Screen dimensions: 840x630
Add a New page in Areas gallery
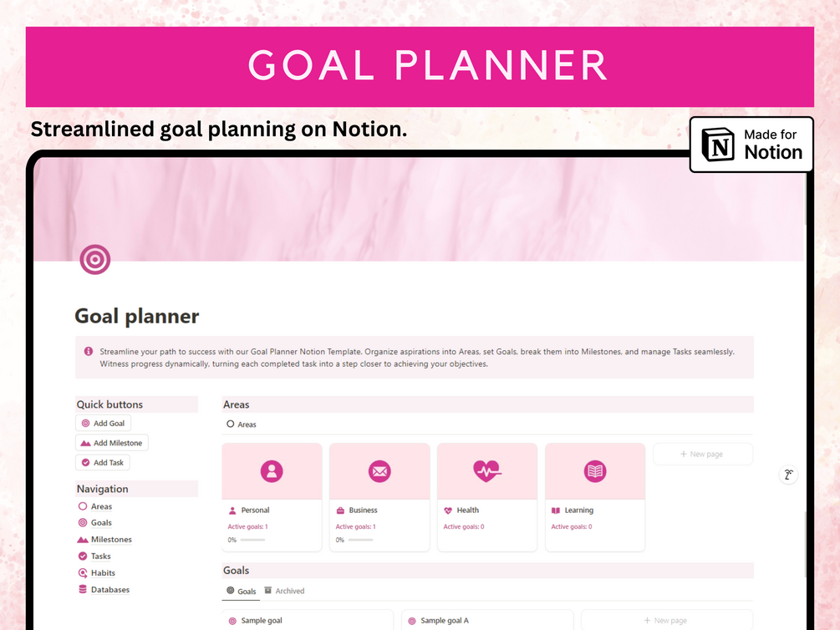pos(702,455)
